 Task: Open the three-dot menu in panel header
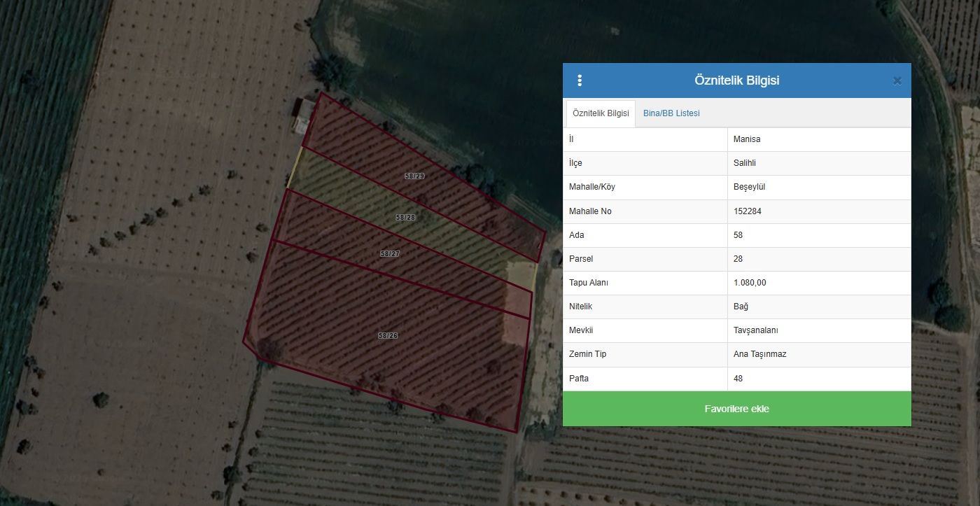[x=580, y=80]
